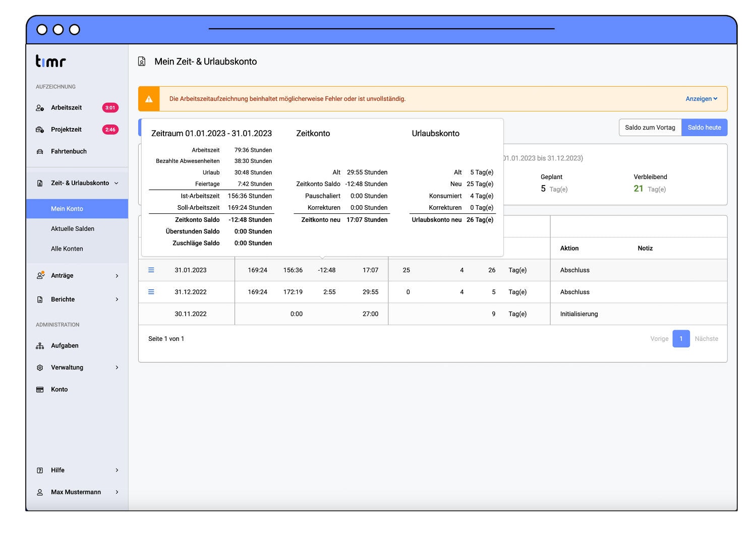Viewport: 756px width, 541px height.
Task: Open Konto in the sidebar
Action: 59,389
